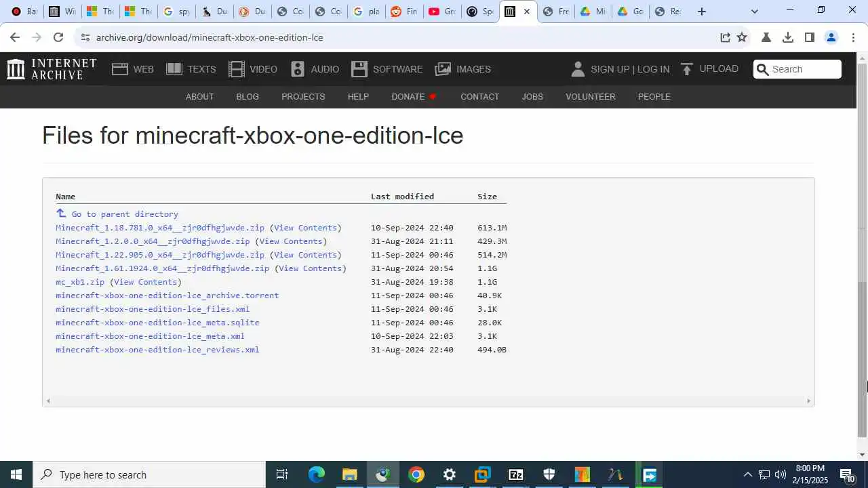Viewport: 868px width, 488px height.
Task: Click the Upload arrow icon
Action: (x=686, y=69)
